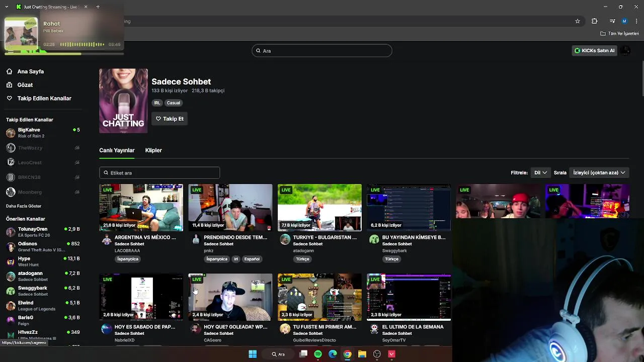Expand Daha Fazla Göster in sidebar
Image resolution: width=644 pixels, height=362 pixels.
click(24, 206)
